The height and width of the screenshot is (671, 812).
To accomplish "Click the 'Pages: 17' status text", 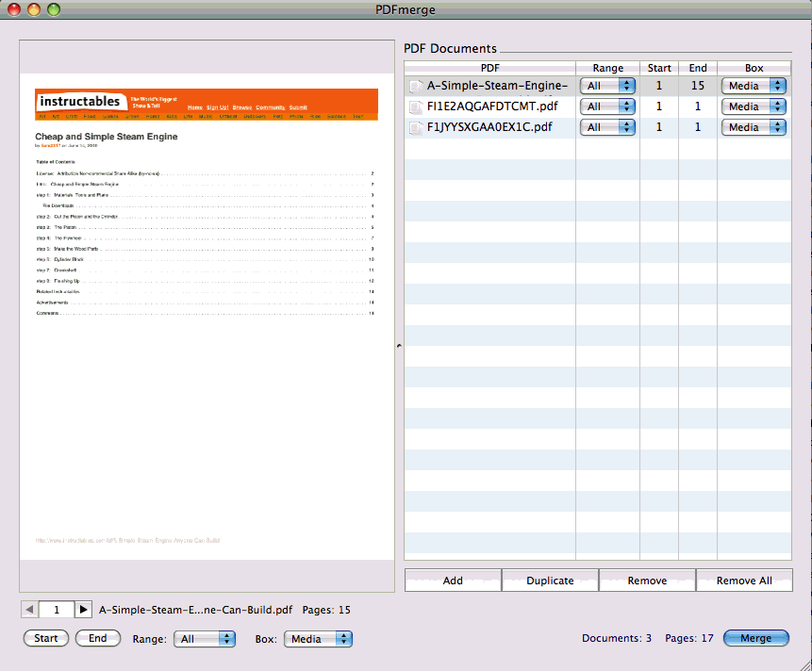I will coord(689,638).
